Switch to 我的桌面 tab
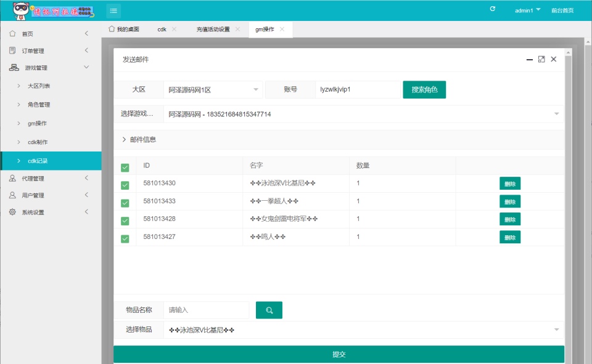Image resolution: width=592 pixels, height=364 pixels. tap(124, 29)
